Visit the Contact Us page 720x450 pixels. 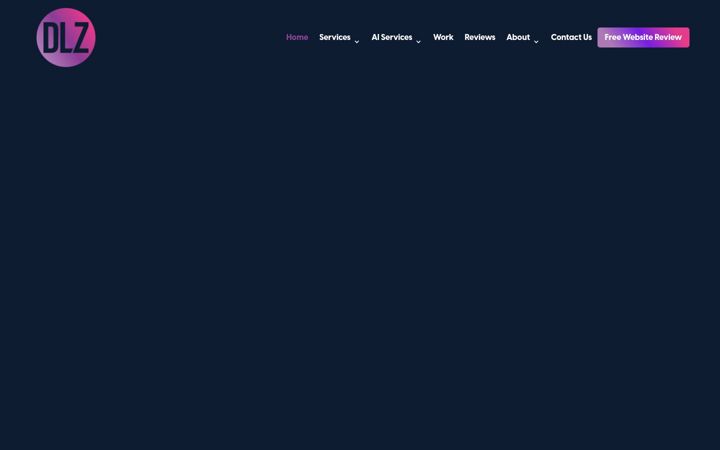tap(571, 37)
